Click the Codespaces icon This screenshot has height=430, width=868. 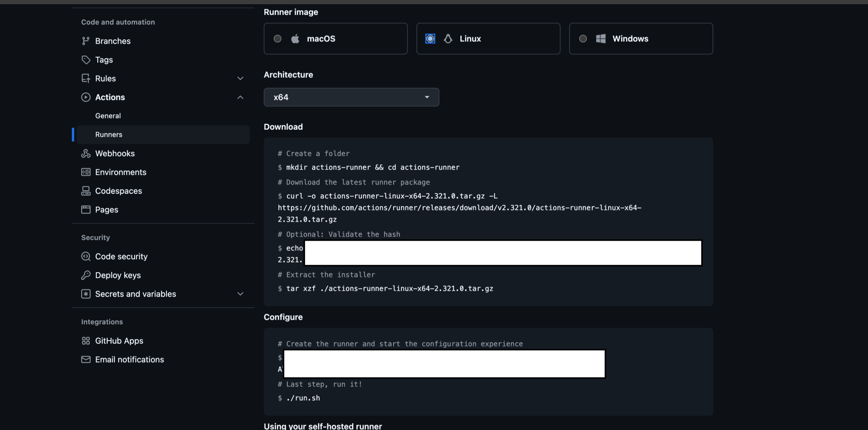(86, 191)
